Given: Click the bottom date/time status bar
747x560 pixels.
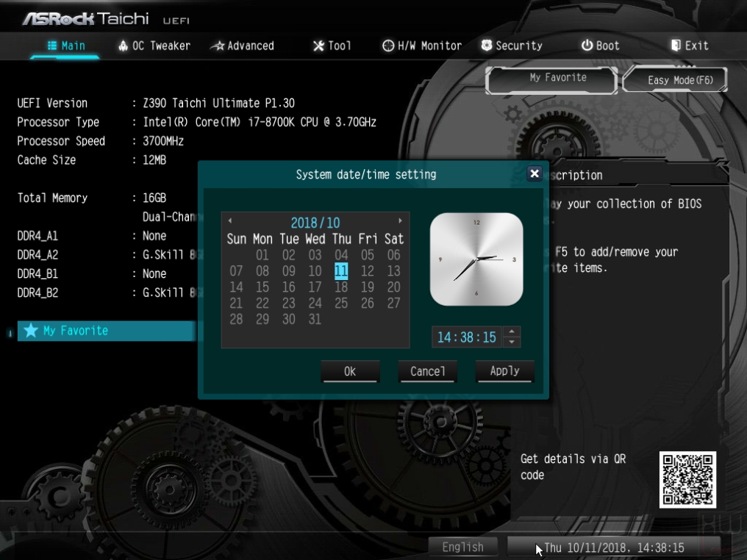Looking at the screenshot, I should (x=614, y=548).
